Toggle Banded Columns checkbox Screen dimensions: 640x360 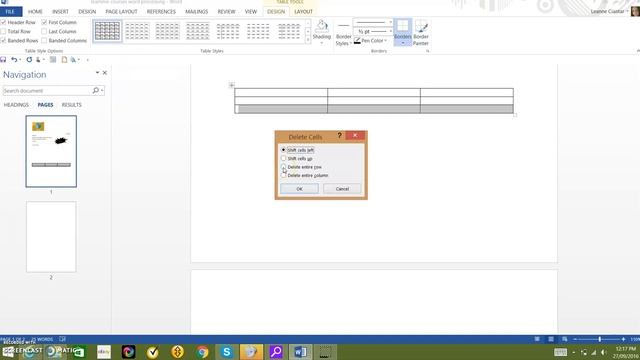[44, 40]
